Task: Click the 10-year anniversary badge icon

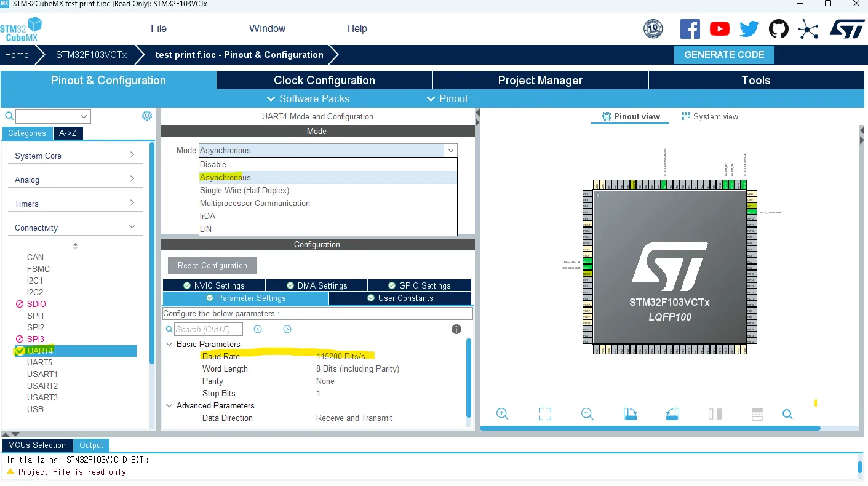Action: [x=653, y=29]
